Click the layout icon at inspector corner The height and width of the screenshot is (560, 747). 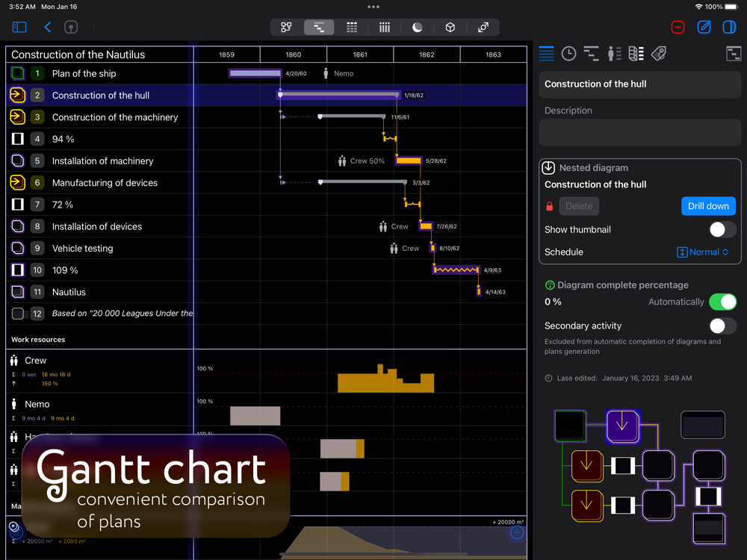coord(734,53)
